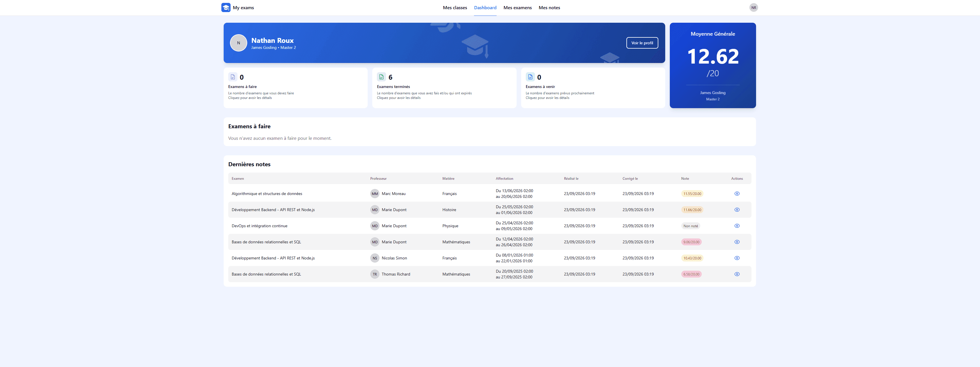Click the Nathan Roux name in banner

pos(273,40)
